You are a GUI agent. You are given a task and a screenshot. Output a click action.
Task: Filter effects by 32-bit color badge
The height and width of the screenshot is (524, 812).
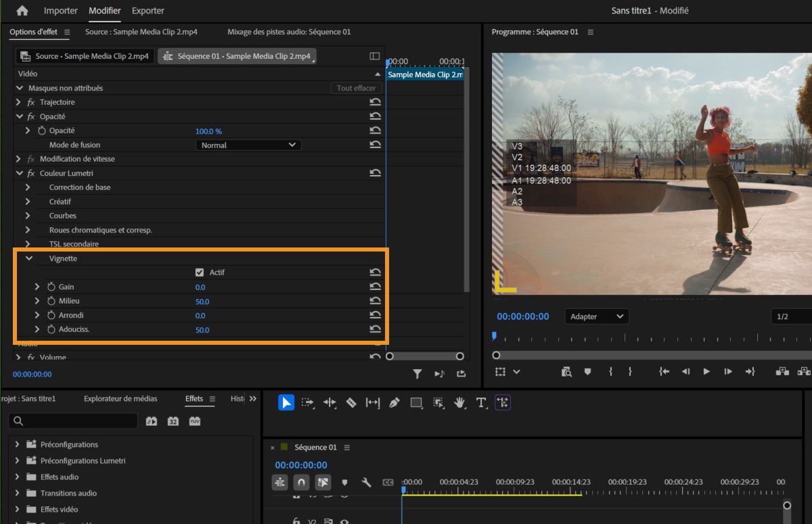(173, 421)
